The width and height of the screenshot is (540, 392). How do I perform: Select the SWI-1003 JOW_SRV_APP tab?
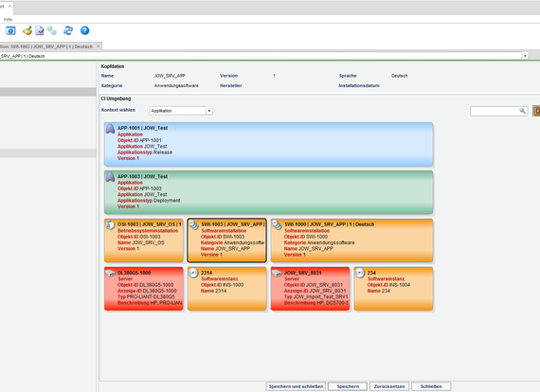click(46, 46)
